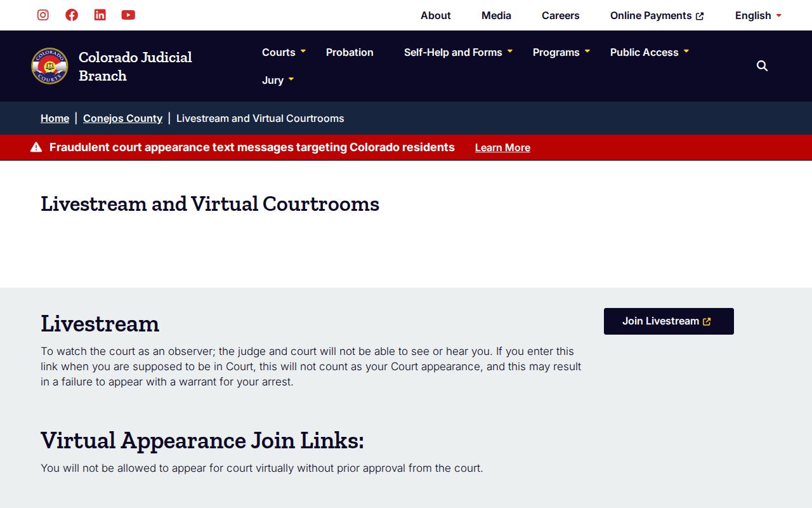812x508 pixels.
Task: Go to Conejos County breadcrumb link
Action: coord(122,118)
